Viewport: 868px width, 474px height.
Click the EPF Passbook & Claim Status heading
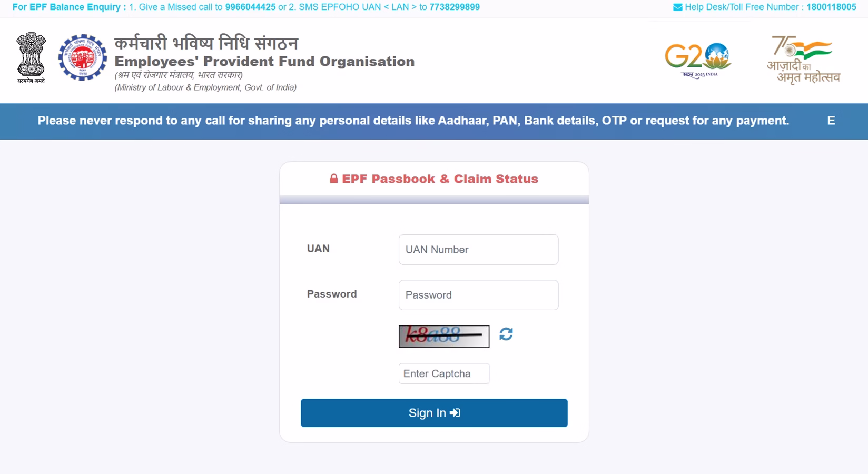440,179
